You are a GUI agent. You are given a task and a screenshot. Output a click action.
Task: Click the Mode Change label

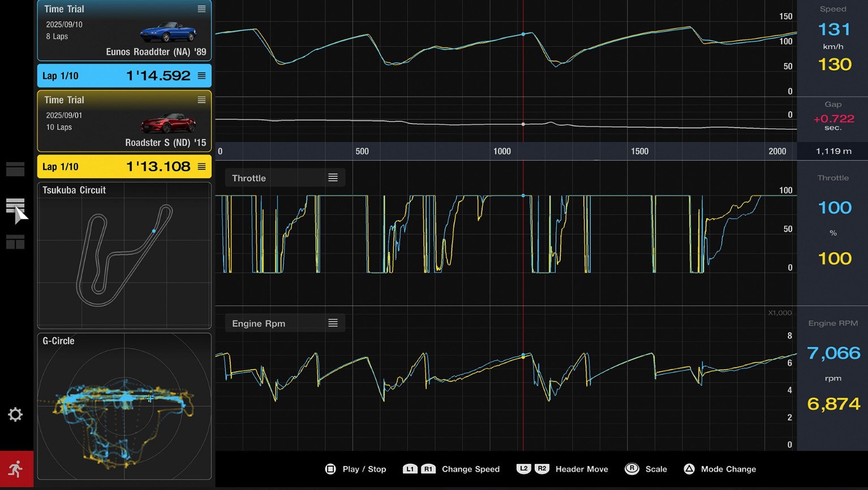(728, 469)
